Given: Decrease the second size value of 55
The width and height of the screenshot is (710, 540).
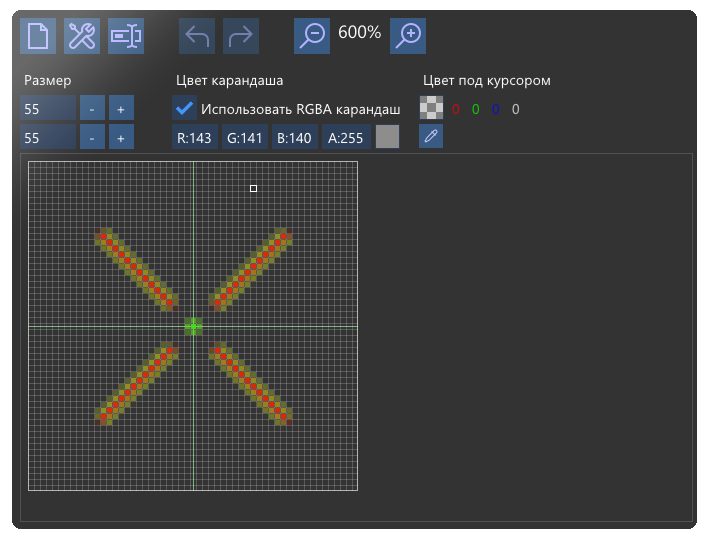Looking at the screenshot, I should click(x=92, y=137).
